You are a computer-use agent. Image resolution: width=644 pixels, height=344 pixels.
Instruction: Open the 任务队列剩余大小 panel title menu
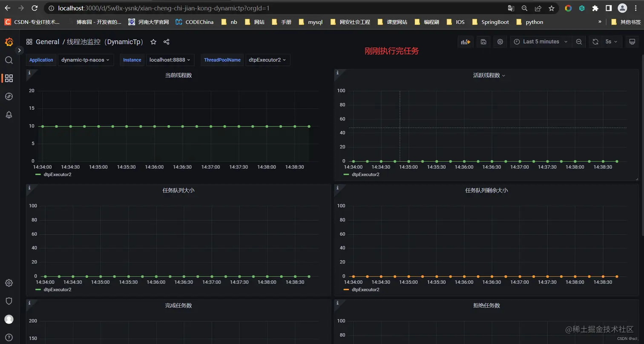(486, 190)
